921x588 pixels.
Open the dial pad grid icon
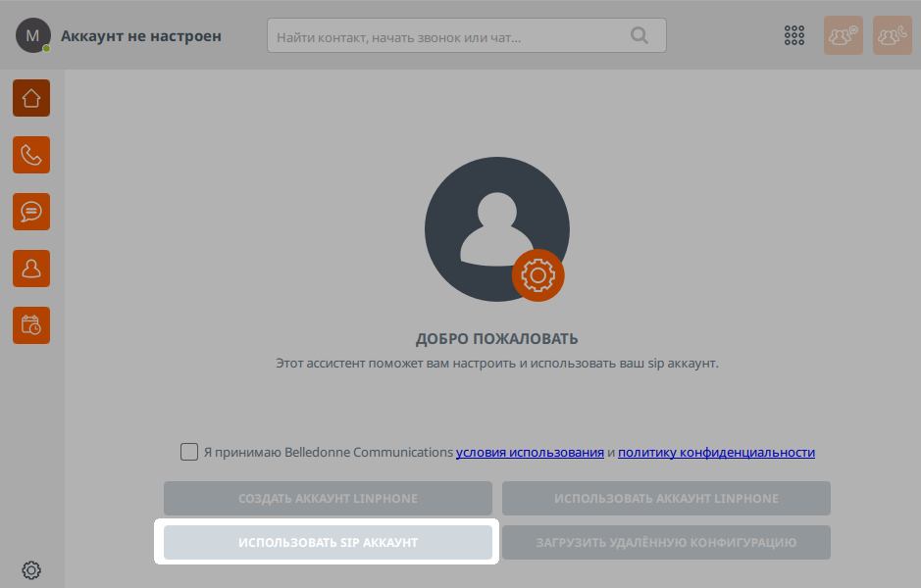coord(794,35)
